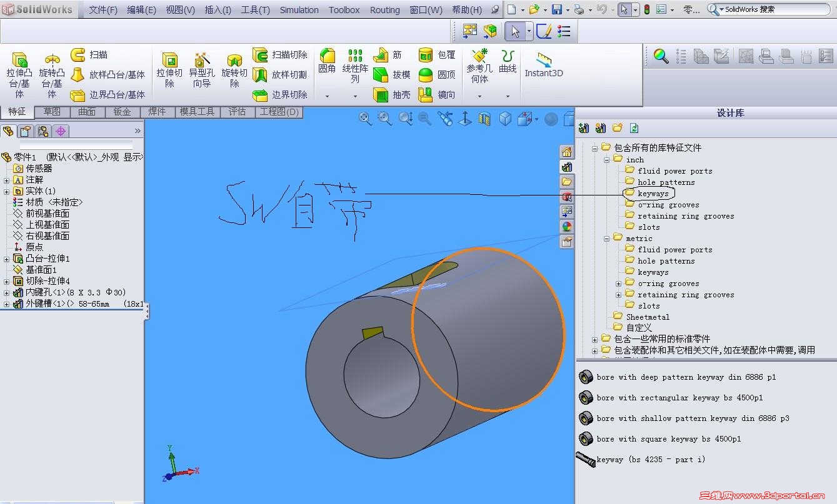The height and width of the screenshot is (504, 837).
Task: Open the Reference Geometry (参考几何体) dropdown arrow
Action: click(479, 96)
